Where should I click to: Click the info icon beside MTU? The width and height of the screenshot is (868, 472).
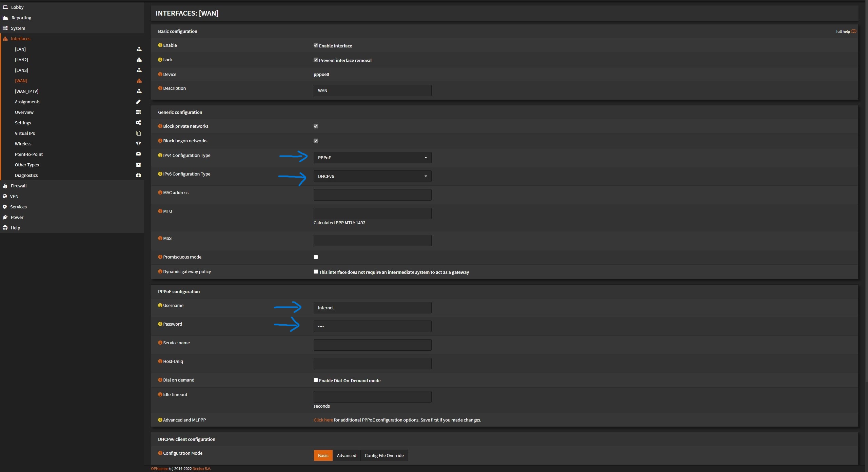160,211
